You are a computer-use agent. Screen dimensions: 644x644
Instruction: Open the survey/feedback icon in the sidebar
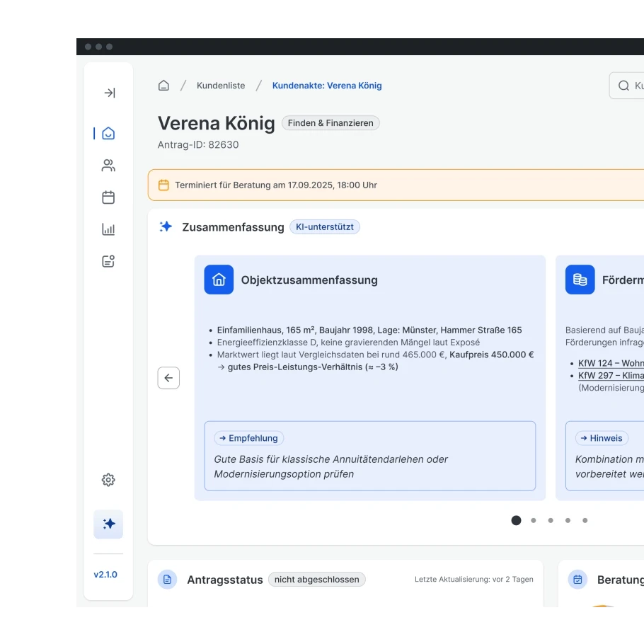tap(108, 260)
